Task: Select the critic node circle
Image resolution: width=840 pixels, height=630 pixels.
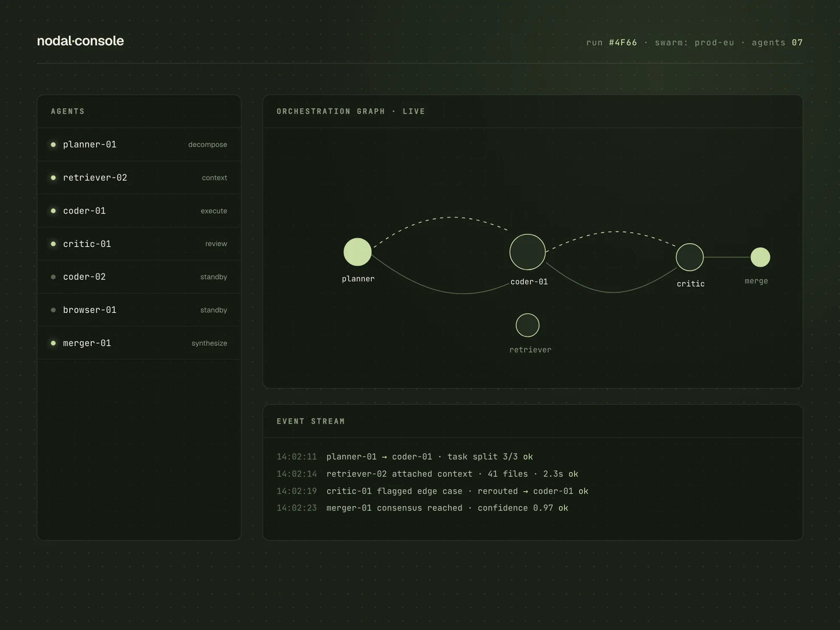Action: (690, 257)
